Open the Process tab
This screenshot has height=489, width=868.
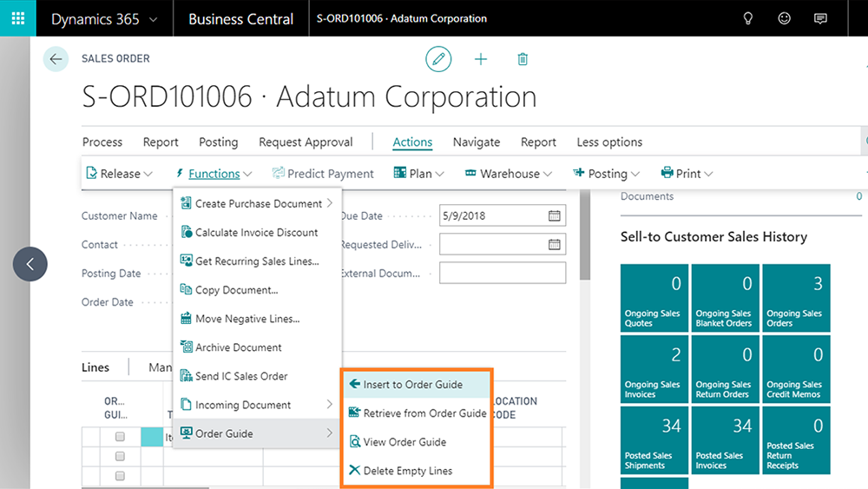[x=102, y=142]
